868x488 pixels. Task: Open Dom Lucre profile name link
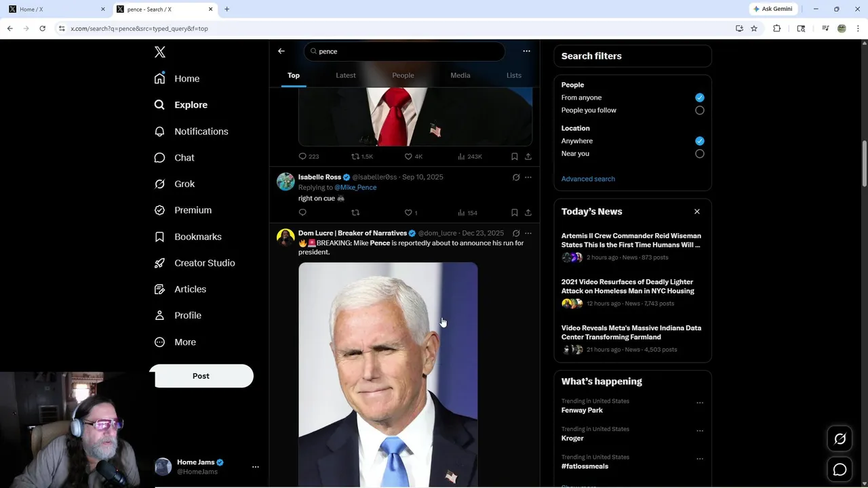[x=353, y=233]
